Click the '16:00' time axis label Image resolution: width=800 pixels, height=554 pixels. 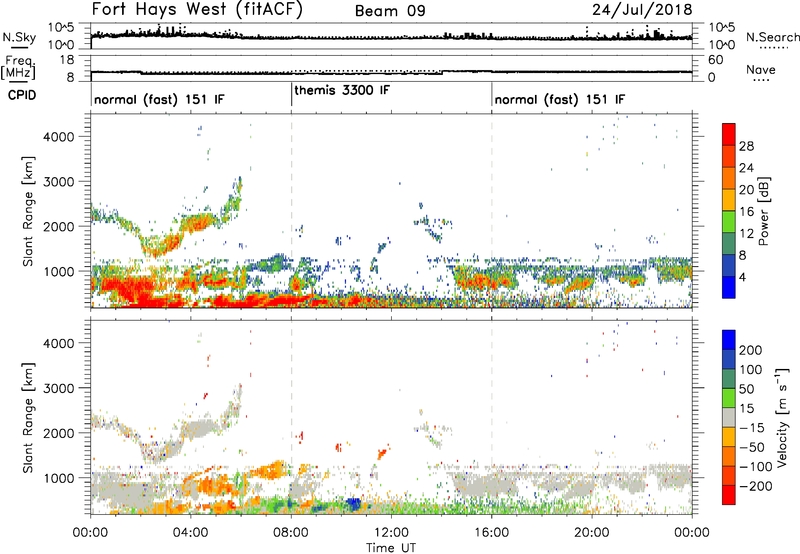(491, 533)
